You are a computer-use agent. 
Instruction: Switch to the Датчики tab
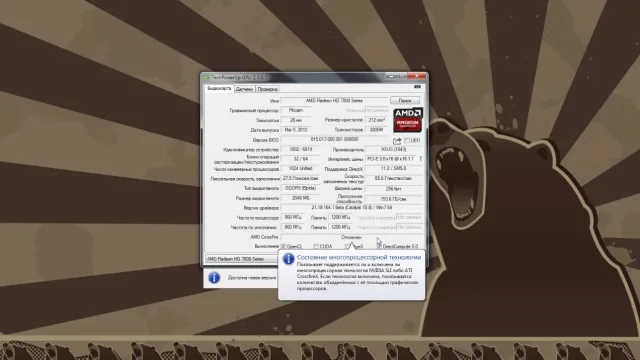pyautogui.click(x=244, y=89)
